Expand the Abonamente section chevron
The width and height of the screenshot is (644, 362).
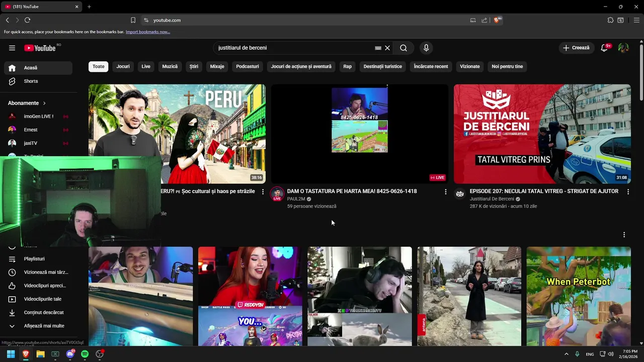click(x=44, y=103)
